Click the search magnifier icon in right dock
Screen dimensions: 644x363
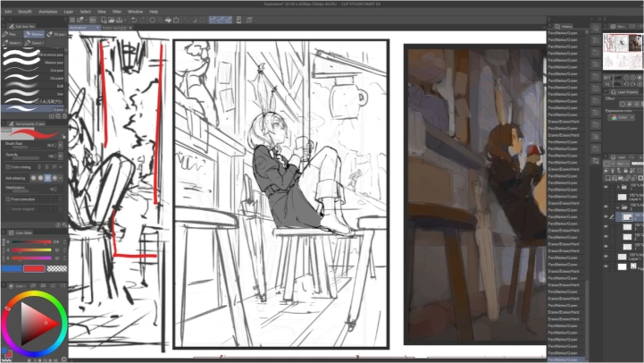click(x=596, y=28)
